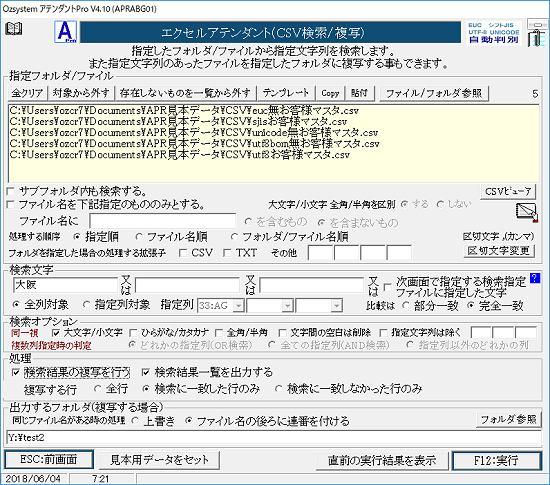
Task: Click the top-right building icon
Action: coord(537,33)
